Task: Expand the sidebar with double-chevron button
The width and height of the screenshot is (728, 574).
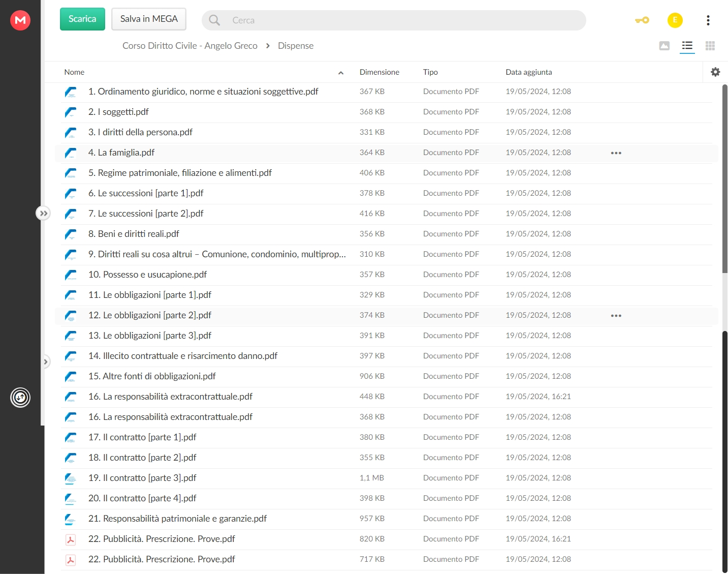Action: coord(43,213)
